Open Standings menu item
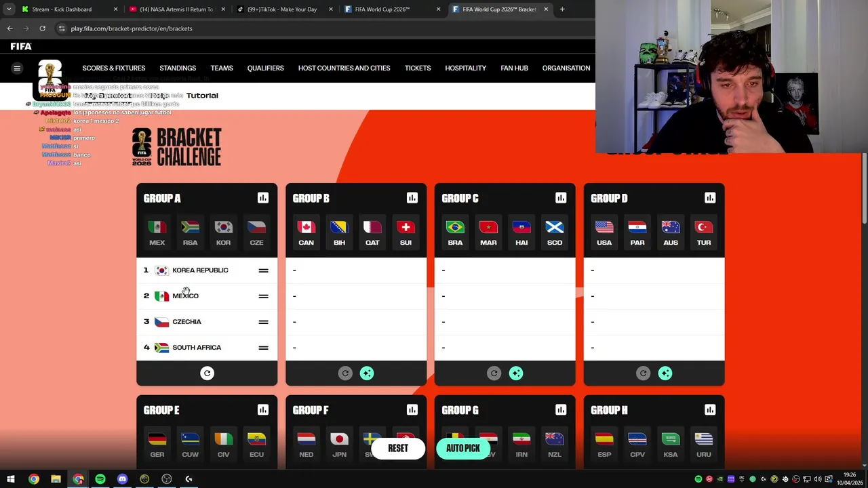868x488 pixels. tap(178, 68)
